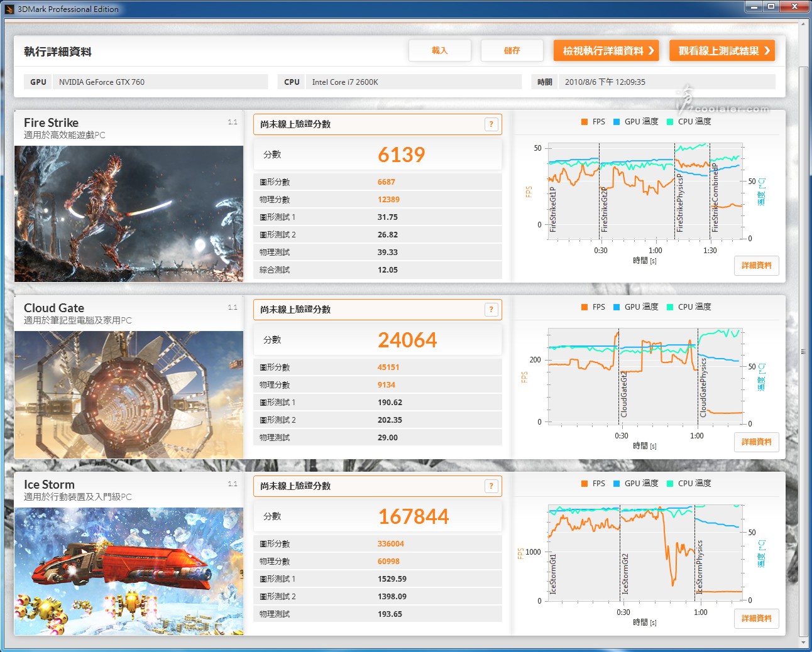Click the green CPU 溫度 legend swatch in Ice Storm chart
Viewport: 812px width, 652px height.
point(670,484)
